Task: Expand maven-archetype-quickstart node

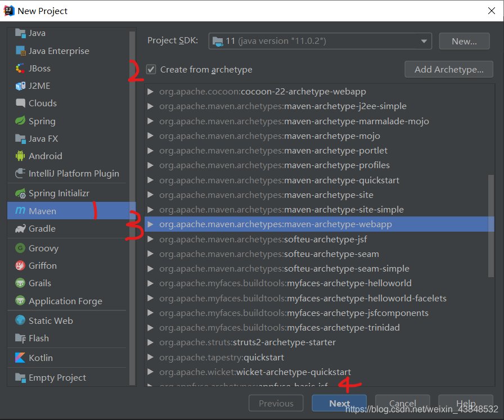Action: [x=150, y=180]
